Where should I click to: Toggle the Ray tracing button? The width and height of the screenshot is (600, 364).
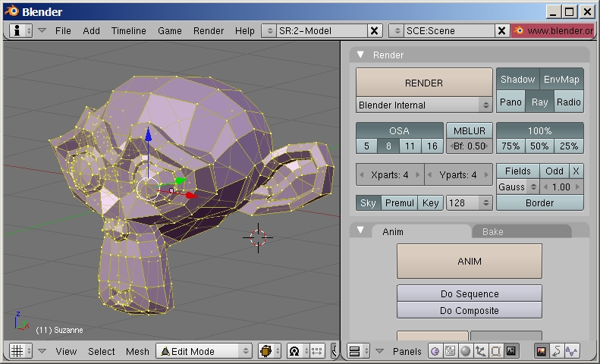coord(539,102)
